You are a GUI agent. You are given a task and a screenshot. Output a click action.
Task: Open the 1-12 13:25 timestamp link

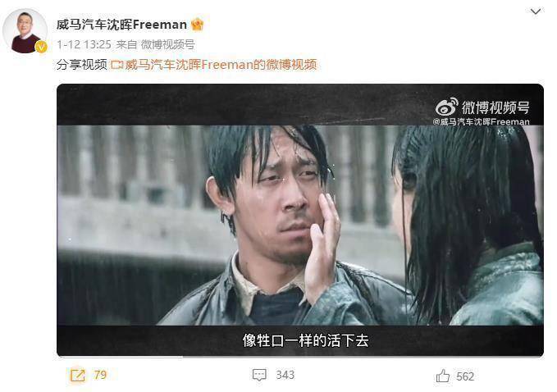(x=84, y=44)
